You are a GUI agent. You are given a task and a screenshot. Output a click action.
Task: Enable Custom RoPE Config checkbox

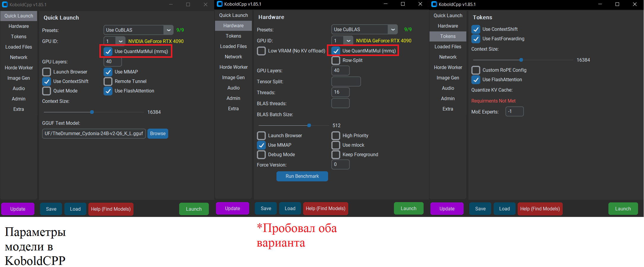tap(476, 70)
